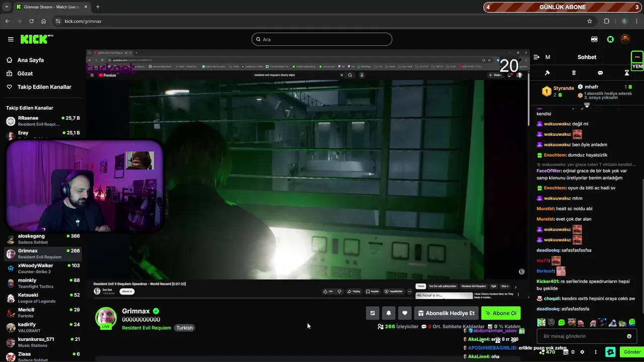Reload the page with browser refresh
644x362 pixels.
coord(31,21)
